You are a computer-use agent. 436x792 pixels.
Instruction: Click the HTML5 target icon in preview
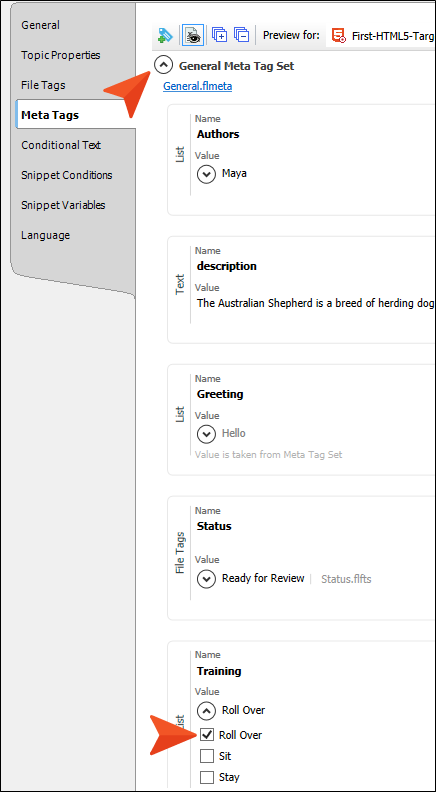point(338,35)
